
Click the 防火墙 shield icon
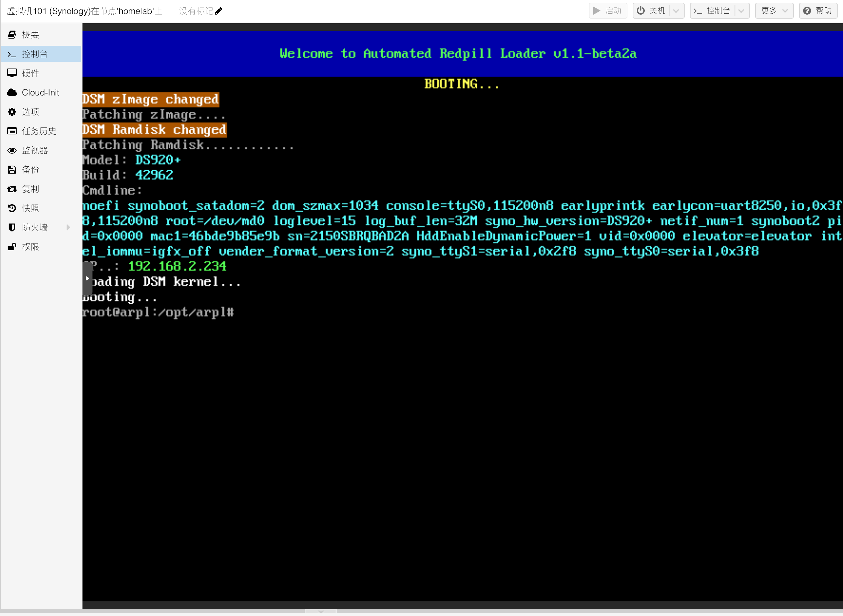point(12,228)
